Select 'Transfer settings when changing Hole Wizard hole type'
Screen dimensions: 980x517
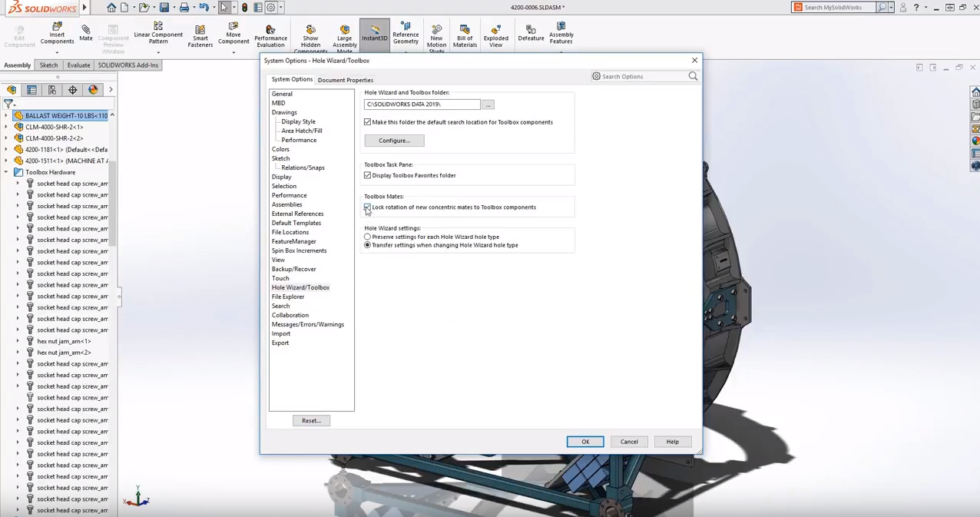tap(368, 245)
